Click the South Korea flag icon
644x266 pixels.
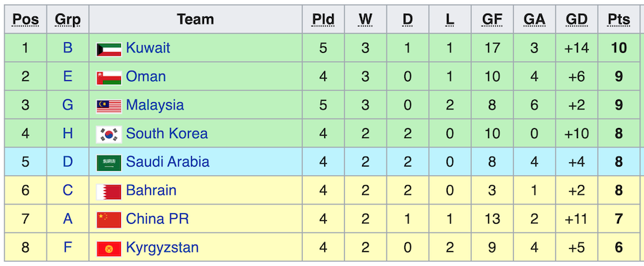click(109, 134)
